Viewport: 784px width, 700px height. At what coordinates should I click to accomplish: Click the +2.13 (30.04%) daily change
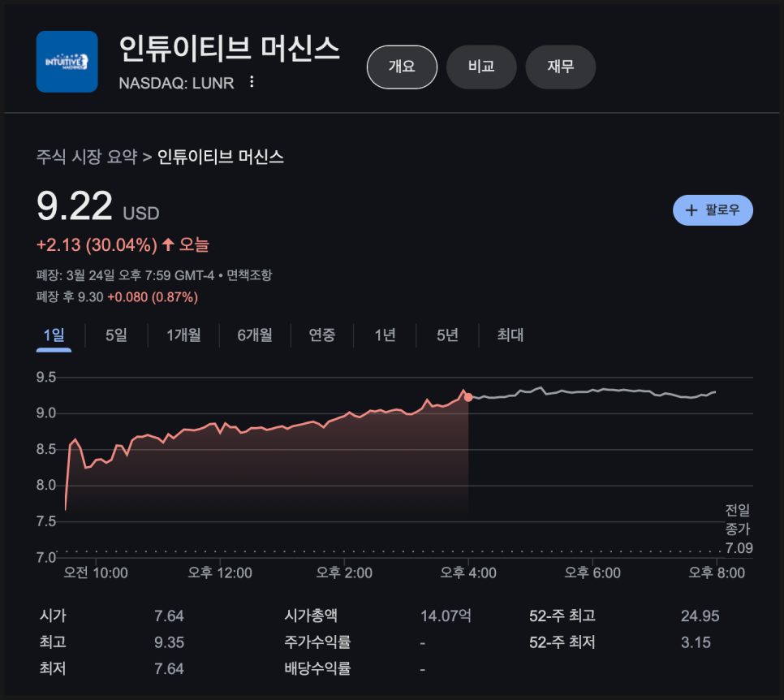tap(97, 245)
